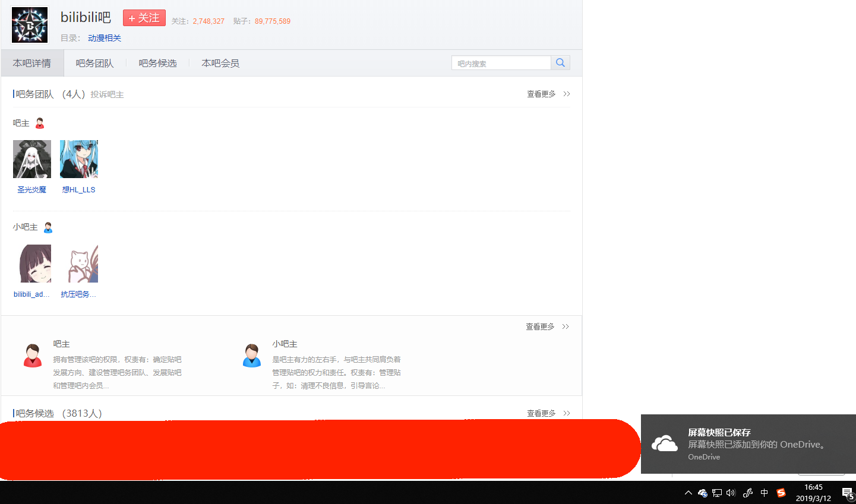Switch to the 吧务团队 tab
Screen dimensions: 856x504
(x=94, y=64)
